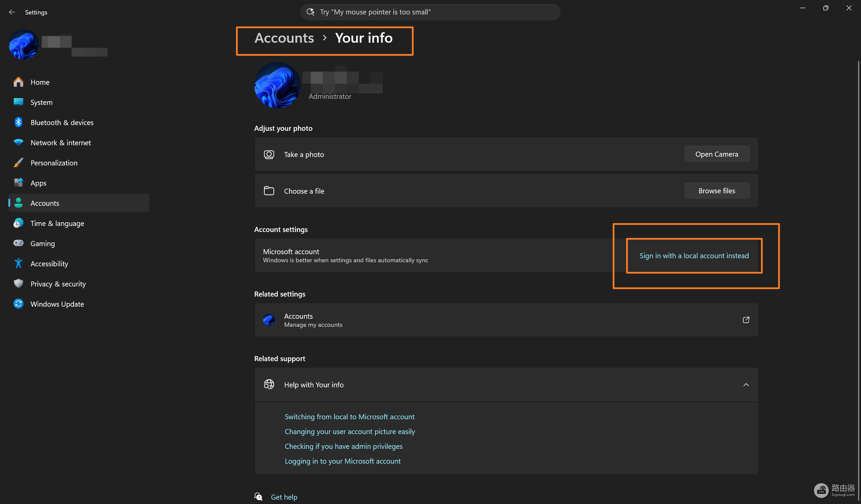Viewport: 861px width, 504px height.
Task: Click the Open Camera button
Action: tap(717, 154)
